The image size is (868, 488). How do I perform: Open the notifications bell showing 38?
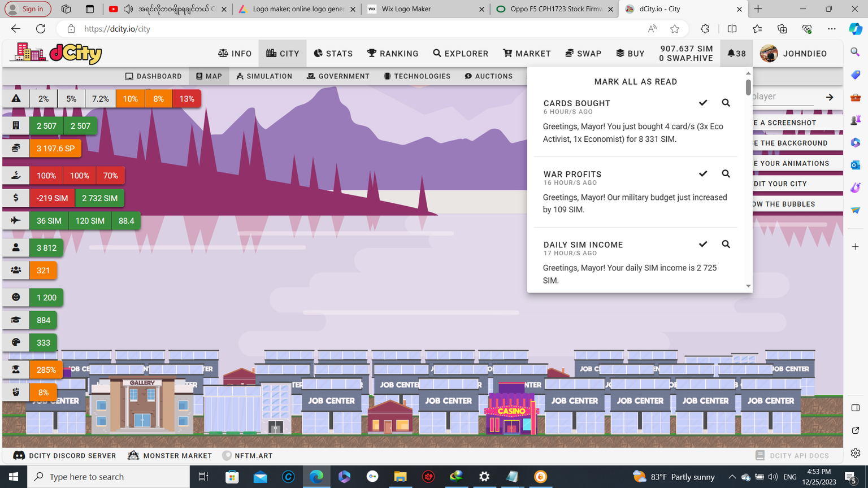[x=736, y=54]
